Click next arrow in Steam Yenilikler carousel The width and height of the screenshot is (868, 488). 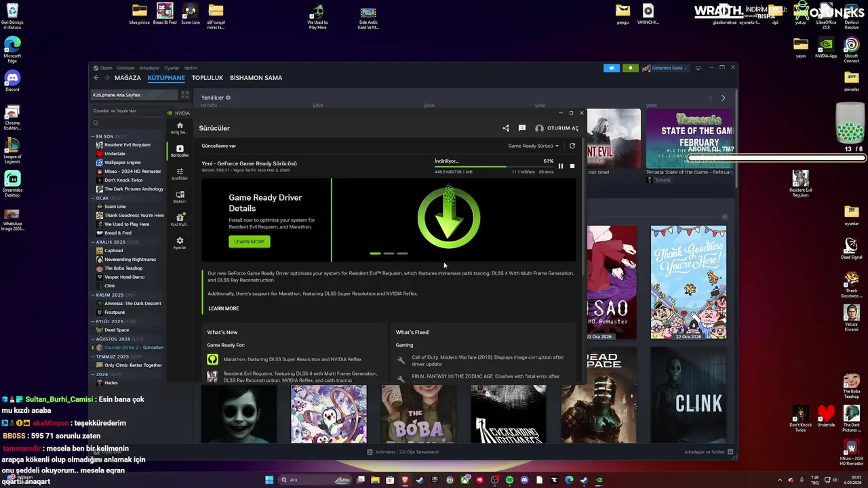(723, 98)
